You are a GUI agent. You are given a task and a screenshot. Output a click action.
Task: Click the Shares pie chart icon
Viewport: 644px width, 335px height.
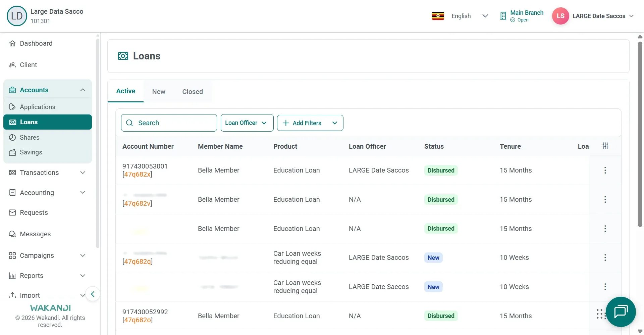point(12,137)
